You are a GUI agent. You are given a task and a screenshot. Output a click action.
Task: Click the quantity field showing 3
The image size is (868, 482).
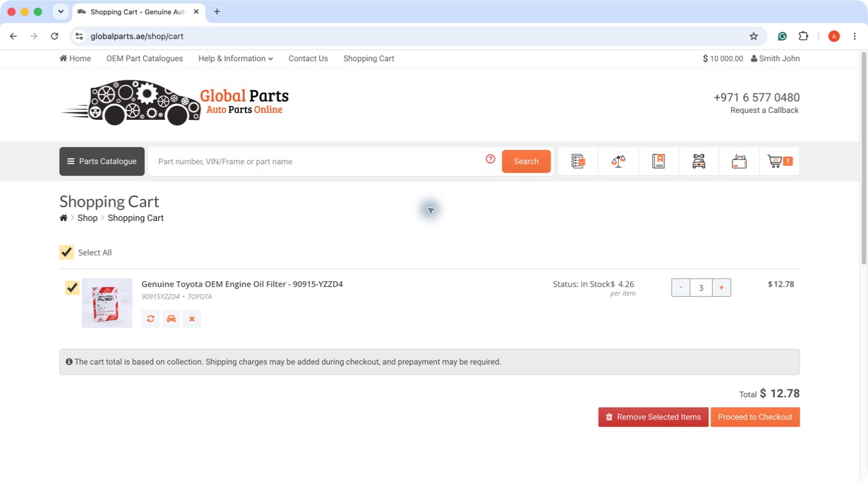[x=701, y=287]
